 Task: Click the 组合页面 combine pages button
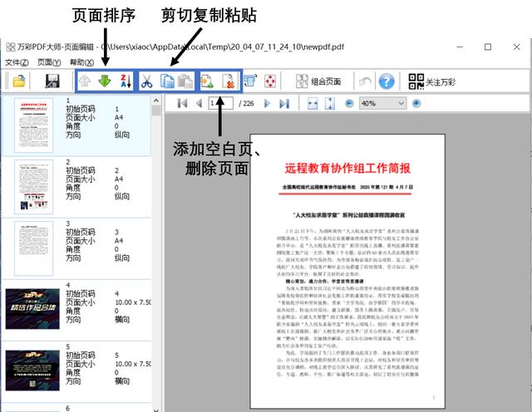pyautogui.click(x=318, y=81)
